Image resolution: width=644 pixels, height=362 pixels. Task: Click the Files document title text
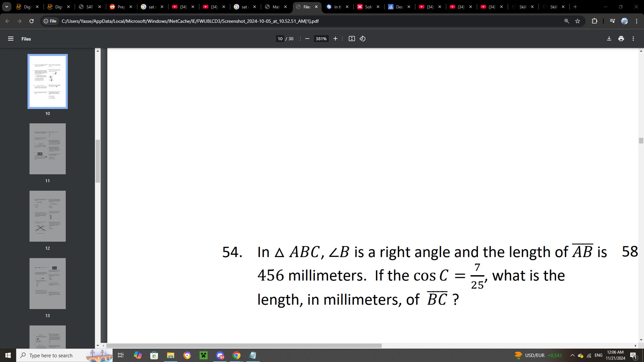tap(26, 39)
